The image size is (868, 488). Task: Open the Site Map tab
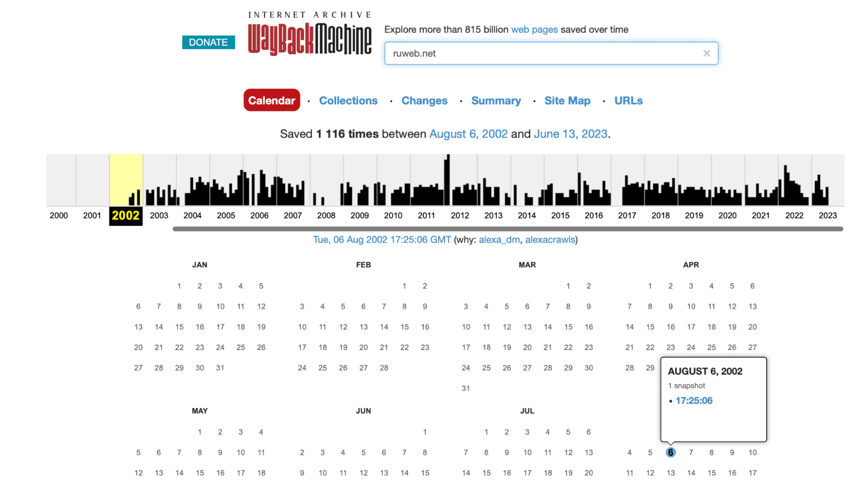pyautogui.click(x=567, y=100)
